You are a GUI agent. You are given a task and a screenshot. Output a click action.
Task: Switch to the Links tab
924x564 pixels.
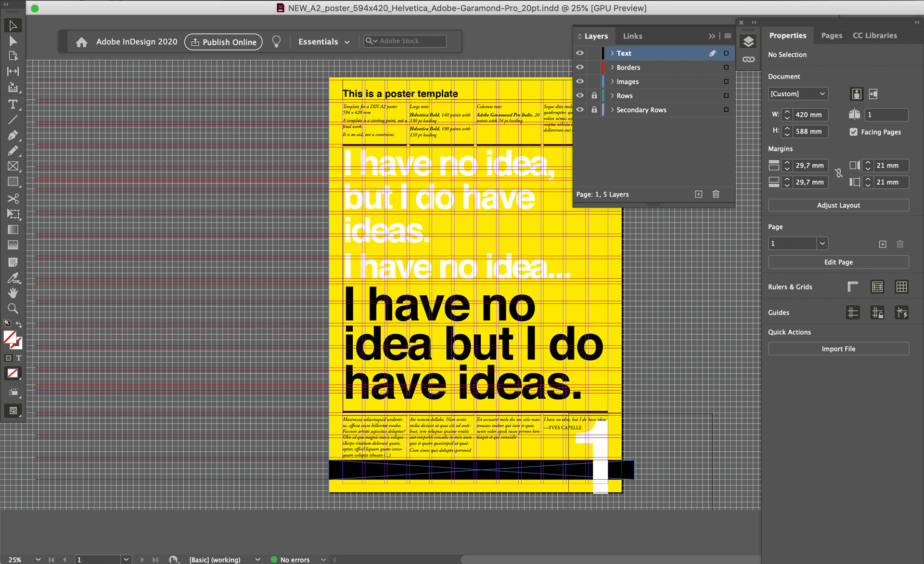point(632,36)
